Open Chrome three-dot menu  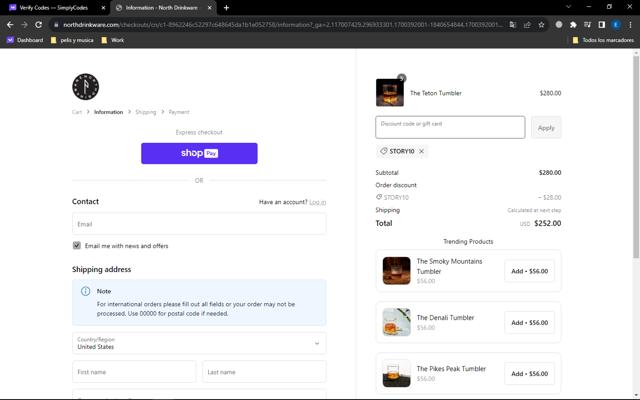pos(630,25)
